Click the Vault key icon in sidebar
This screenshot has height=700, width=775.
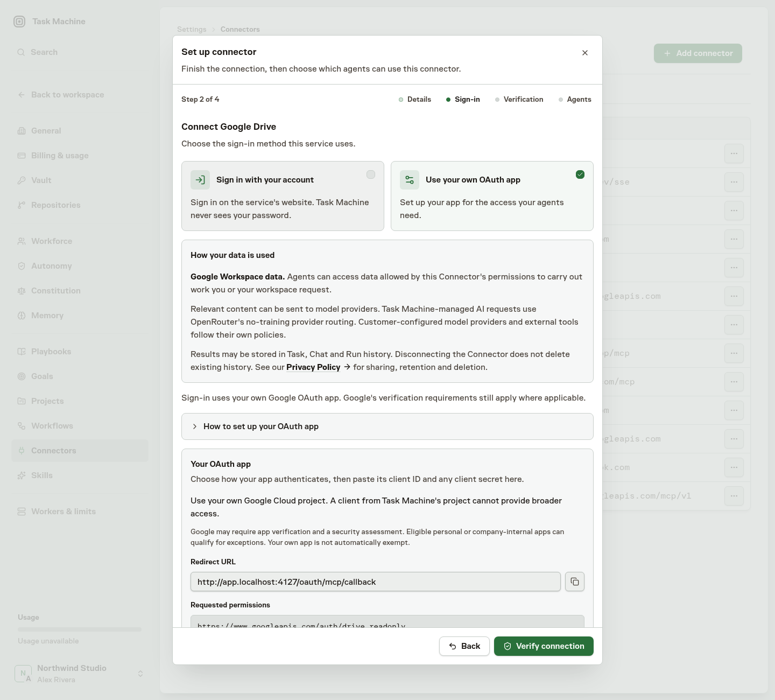22,180
